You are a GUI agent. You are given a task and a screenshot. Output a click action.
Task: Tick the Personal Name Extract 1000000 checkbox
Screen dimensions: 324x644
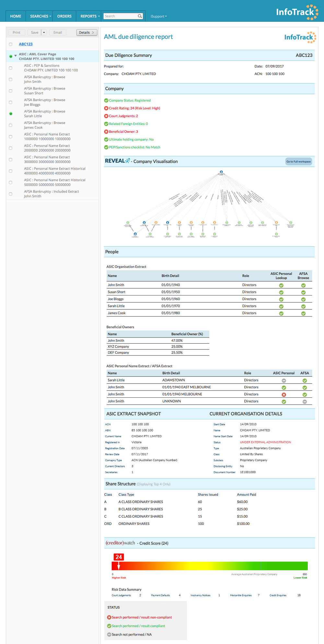pyautogui.click(x=11, y=137)
